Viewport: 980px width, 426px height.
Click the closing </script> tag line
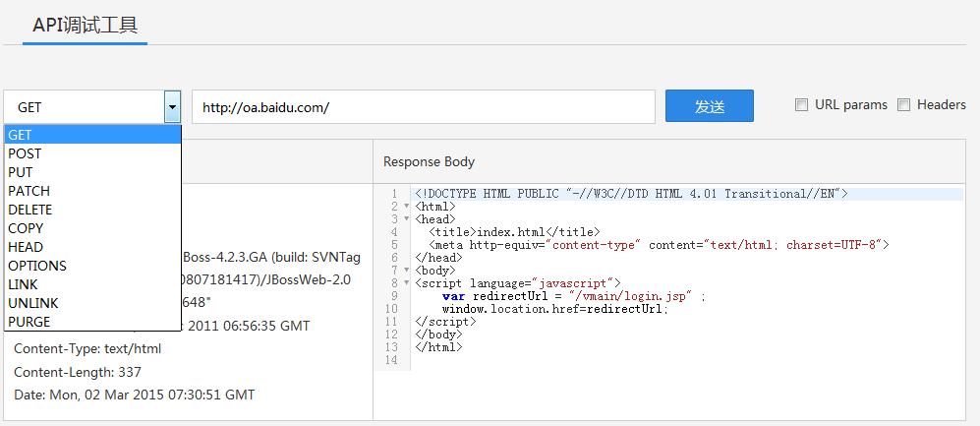pos(445,322)
